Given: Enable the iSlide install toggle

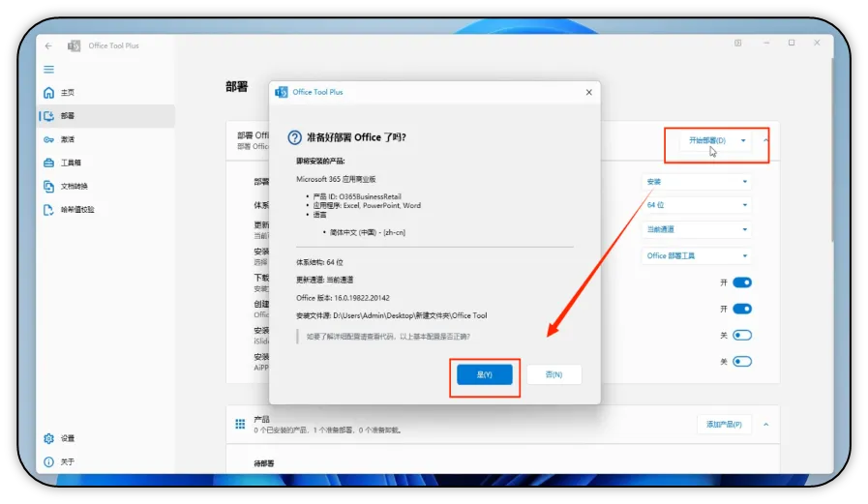Looking at the screenshot, I should (742, 336).
